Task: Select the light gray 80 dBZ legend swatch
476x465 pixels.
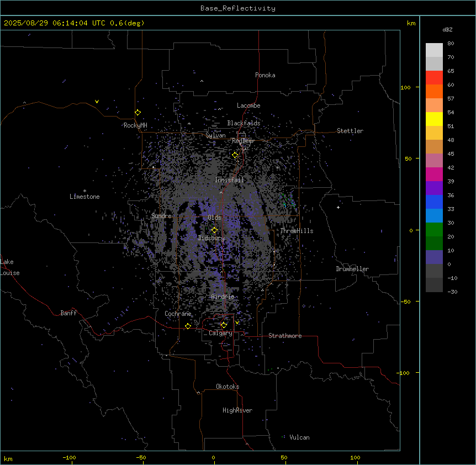Action: coord(434,50)
